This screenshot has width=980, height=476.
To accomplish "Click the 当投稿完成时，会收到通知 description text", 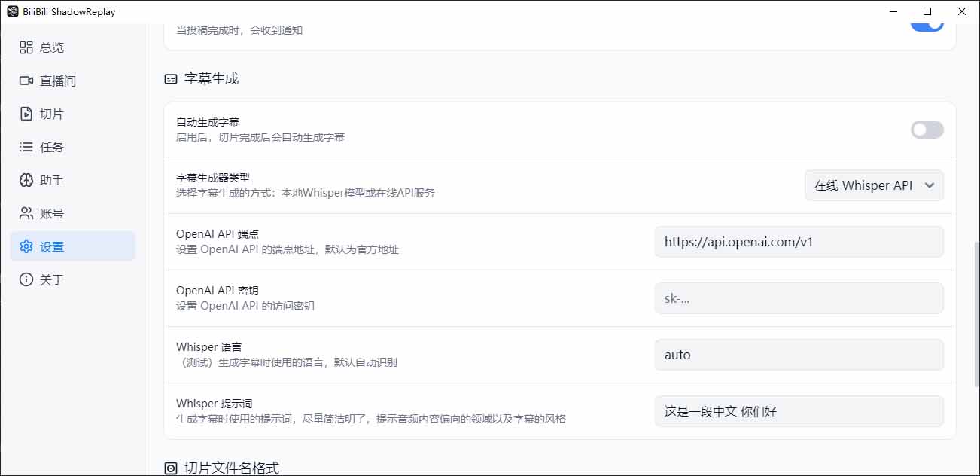I will (x=239, y=30).
